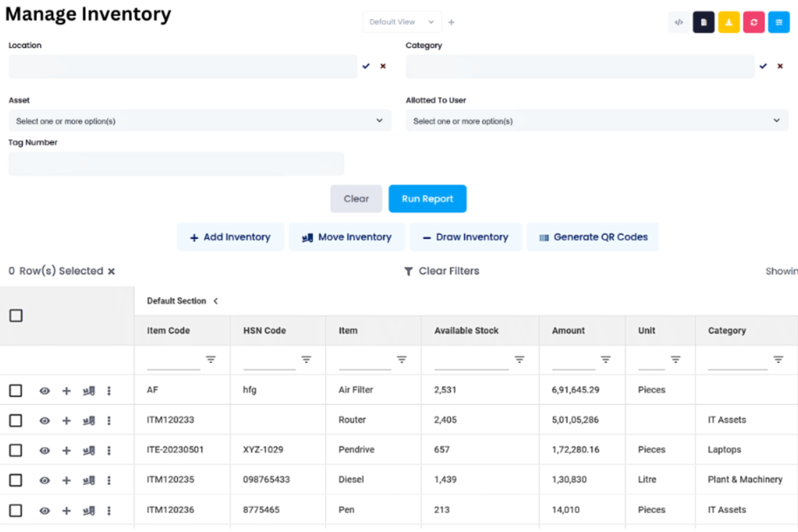Image resolution: width=798 pixels, height=532 pixels.
Task: Tick the select-all rows checkbox
Action: tap(16, 315)
